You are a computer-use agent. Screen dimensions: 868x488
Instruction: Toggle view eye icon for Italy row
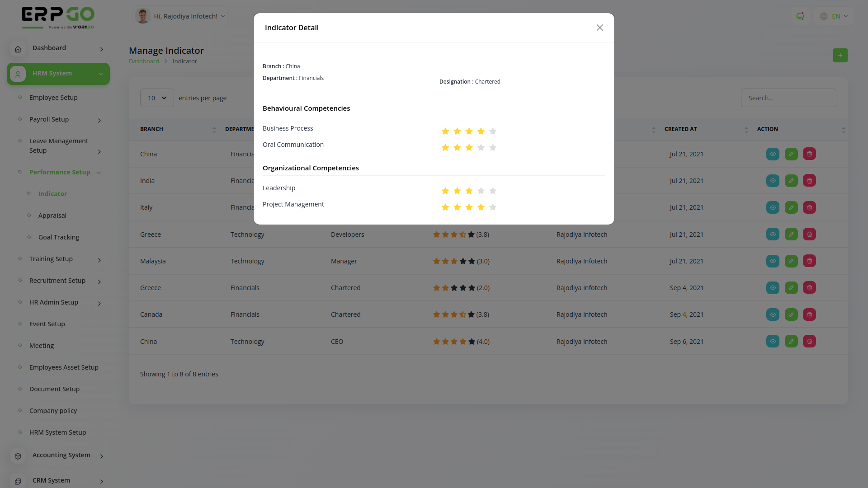click(x=773, y=208)
